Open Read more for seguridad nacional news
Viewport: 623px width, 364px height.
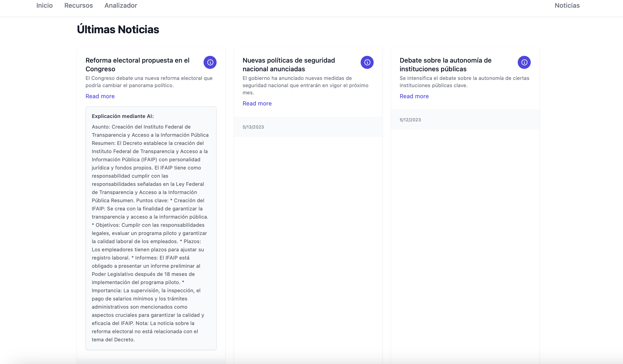tap(257, 103)
